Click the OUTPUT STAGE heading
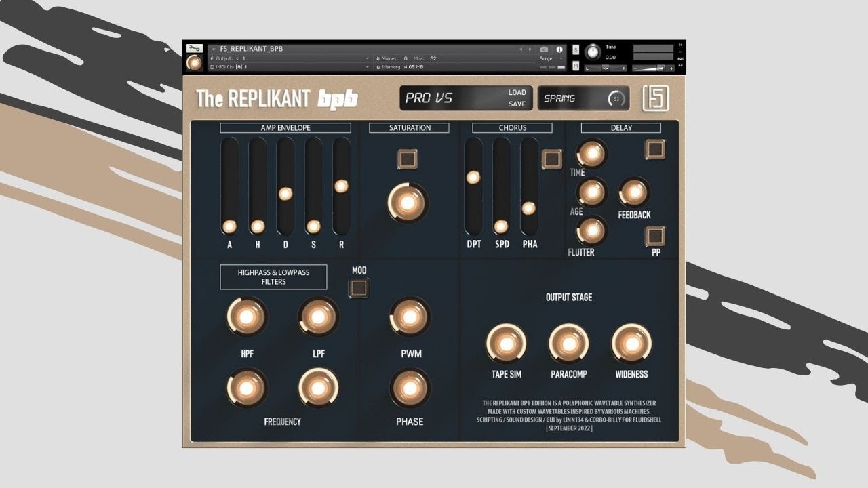 [x=569, y=298]
